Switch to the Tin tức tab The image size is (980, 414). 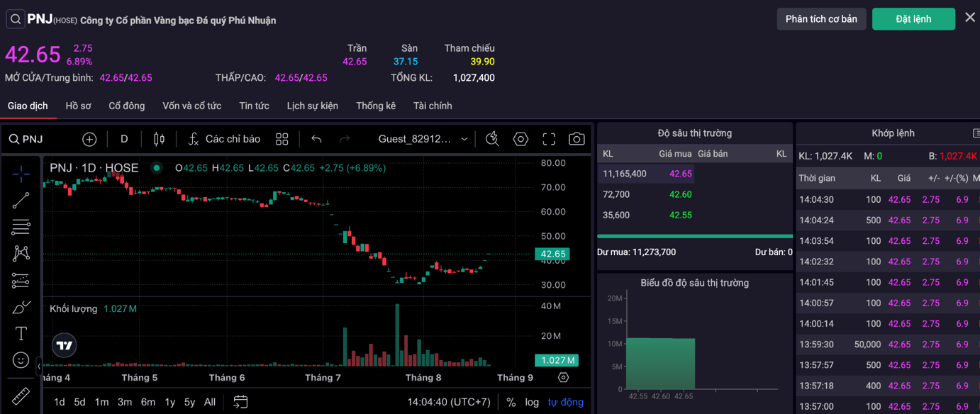254,106
